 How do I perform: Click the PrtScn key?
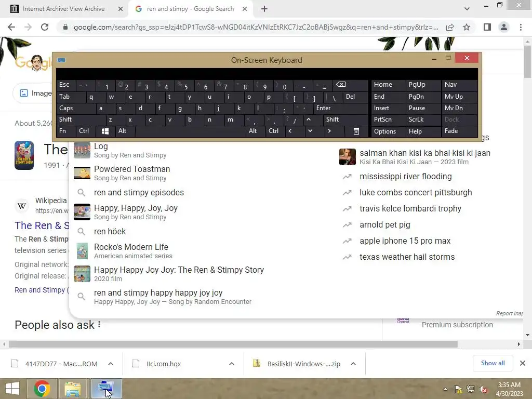click(388, 119)
